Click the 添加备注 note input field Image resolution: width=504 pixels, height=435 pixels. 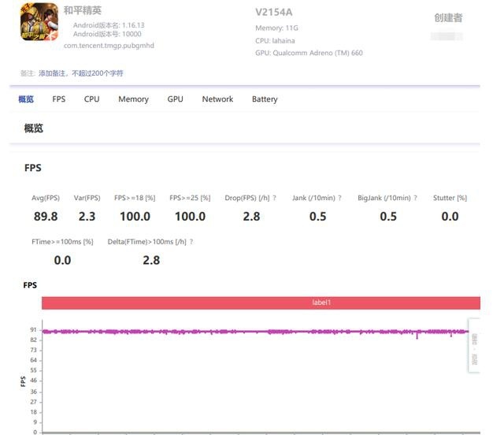pos(81,73)
